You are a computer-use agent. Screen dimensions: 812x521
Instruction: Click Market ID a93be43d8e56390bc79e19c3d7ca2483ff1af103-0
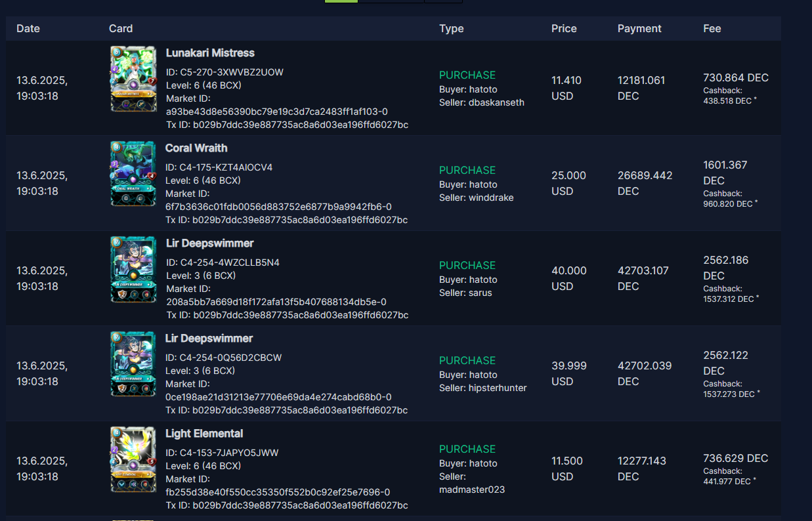[277, 112]
